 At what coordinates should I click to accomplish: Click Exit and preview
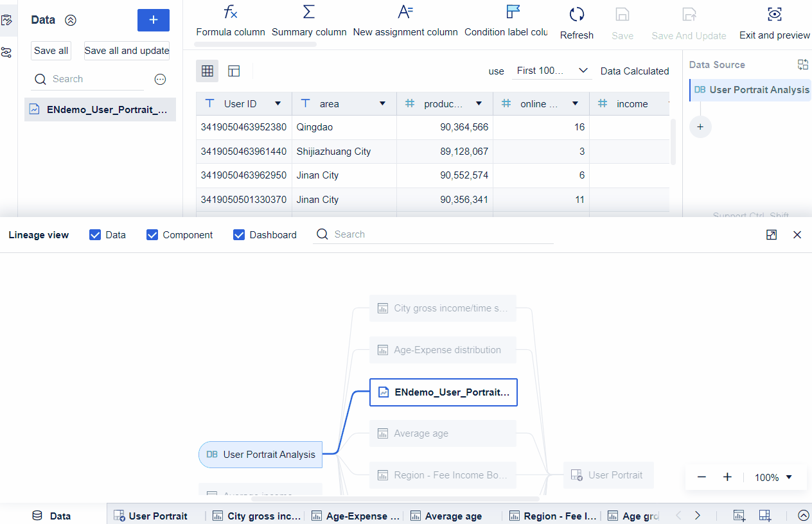774,19
